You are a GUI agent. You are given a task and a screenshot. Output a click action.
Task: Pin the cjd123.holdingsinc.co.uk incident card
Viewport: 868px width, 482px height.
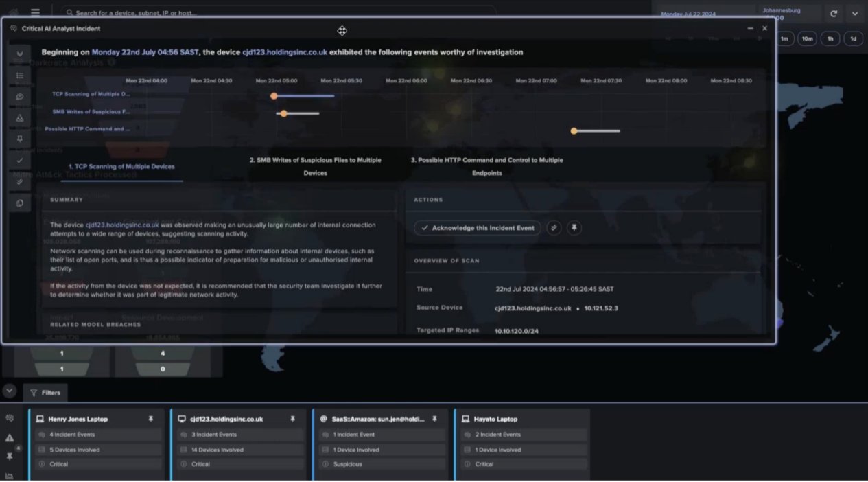293,419
